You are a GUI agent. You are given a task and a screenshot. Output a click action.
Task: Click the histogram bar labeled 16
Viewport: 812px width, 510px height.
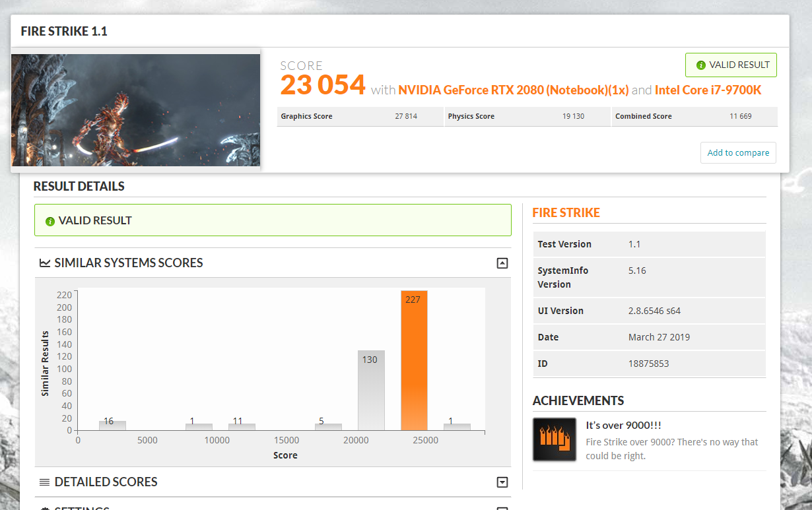(x=112, y=426)
